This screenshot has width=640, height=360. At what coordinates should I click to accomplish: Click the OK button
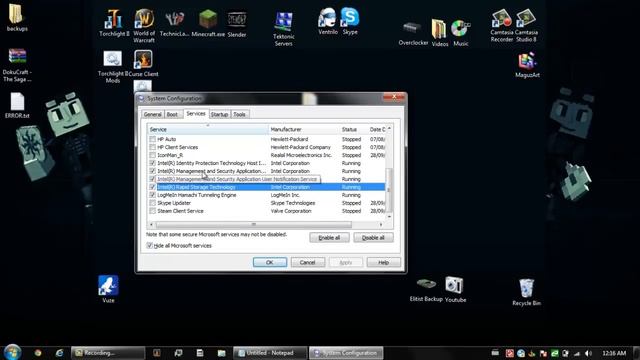[270, 262]
